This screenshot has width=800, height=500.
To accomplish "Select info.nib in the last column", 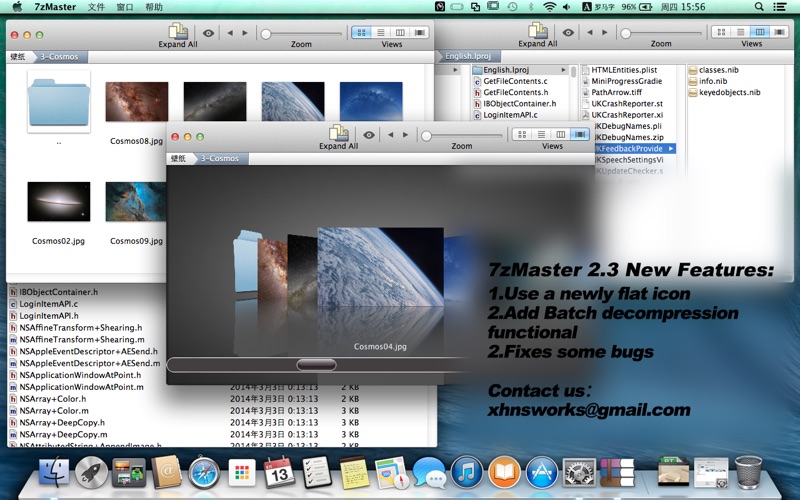I will [713, 81].
